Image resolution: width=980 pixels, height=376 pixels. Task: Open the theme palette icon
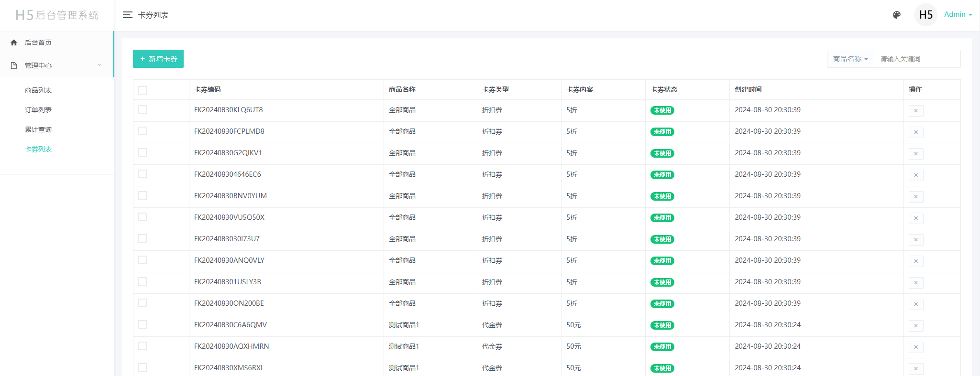897,15
